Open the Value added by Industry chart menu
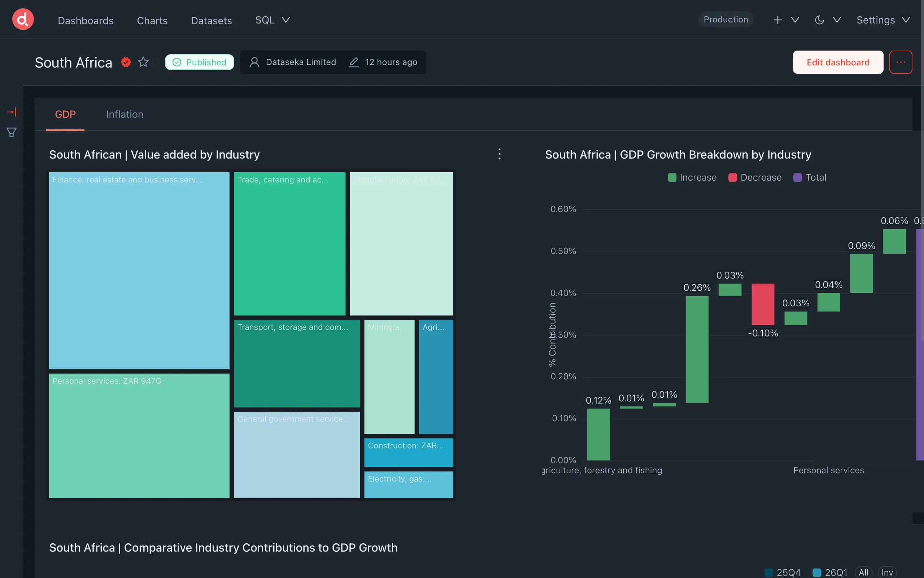 [500, 154]
